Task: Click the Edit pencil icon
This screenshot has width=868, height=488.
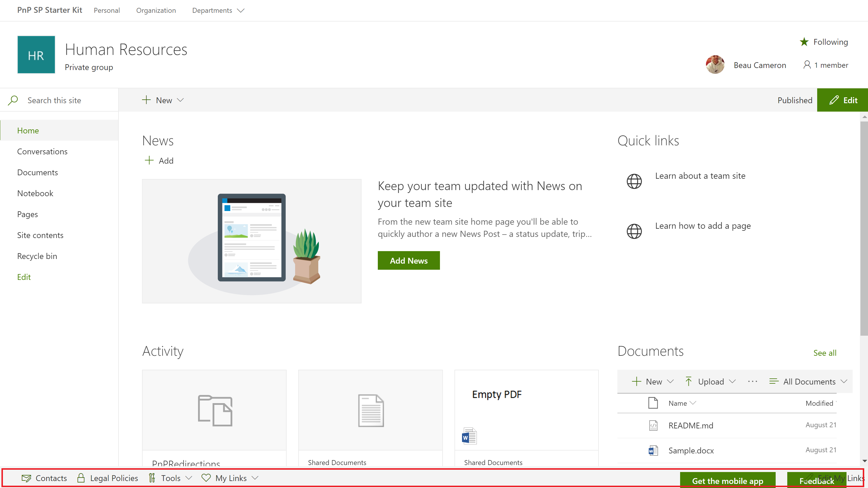Action: click(x=834, y=100)
